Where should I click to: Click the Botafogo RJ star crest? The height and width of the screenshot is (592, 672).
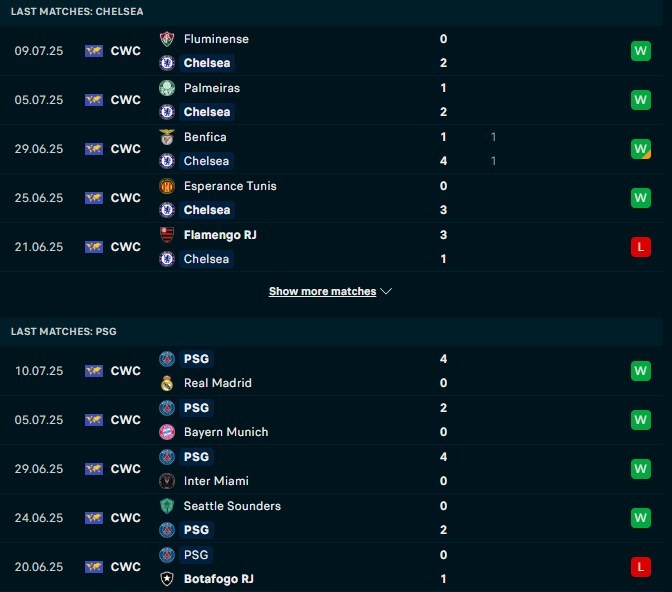point(167,579)
